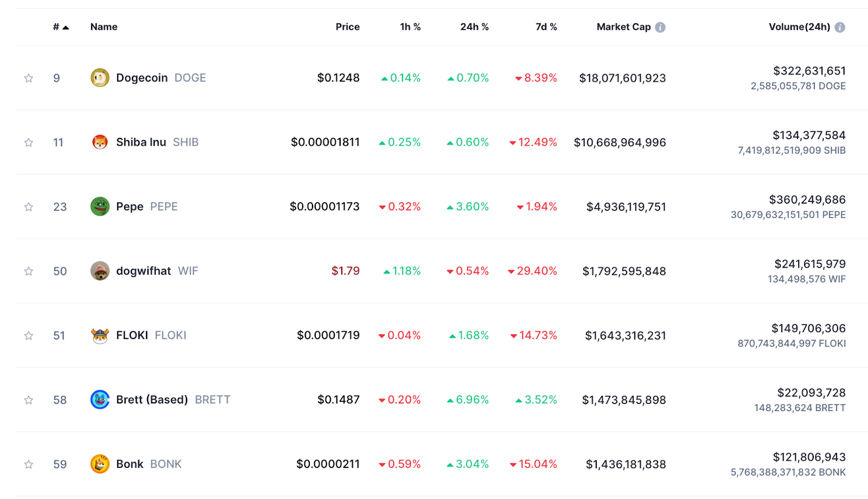This screenshot has height=499, width=868.
Task: Click Dogecoin volume $322,631,651
Action: tap(809, 71)
